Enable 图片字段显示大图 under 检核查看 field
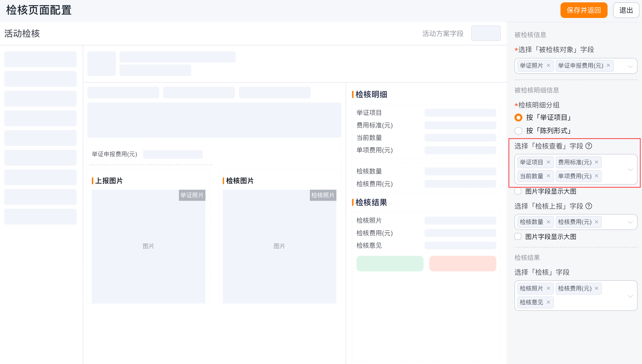This screenshot has width=642, height=364. coord(518,191)
